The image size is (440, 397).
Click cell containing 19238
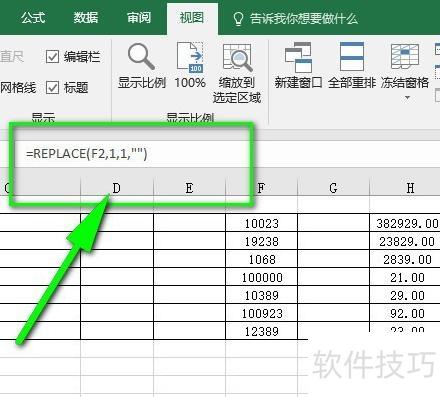[x=261, y=241]
